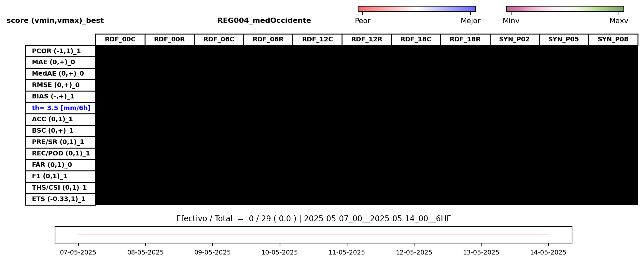Screen dimensions: 644x262
Task: Click the 09-05-2025 timeline tick label
Action: [213, 253]
